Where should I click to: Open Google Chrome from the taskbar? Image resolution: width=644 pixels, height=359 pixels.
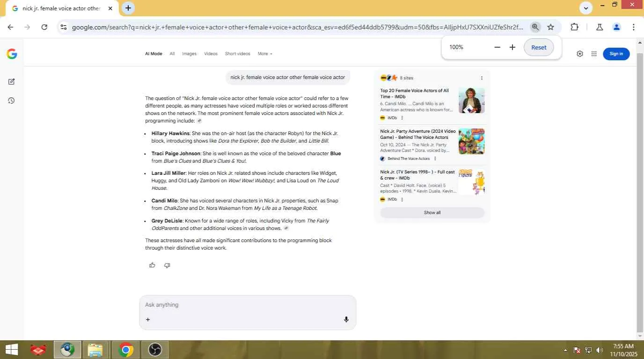click(125, 350)
